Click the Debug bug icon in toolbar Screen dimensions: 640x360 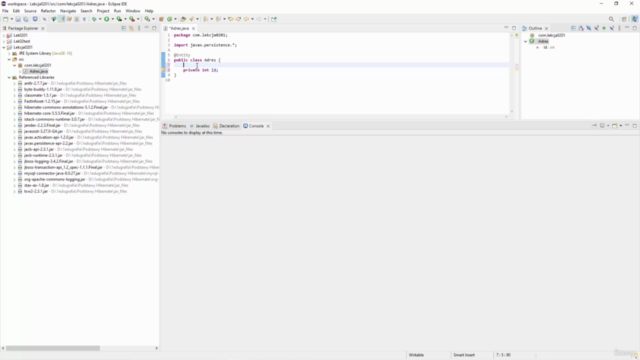coord(94,19)
